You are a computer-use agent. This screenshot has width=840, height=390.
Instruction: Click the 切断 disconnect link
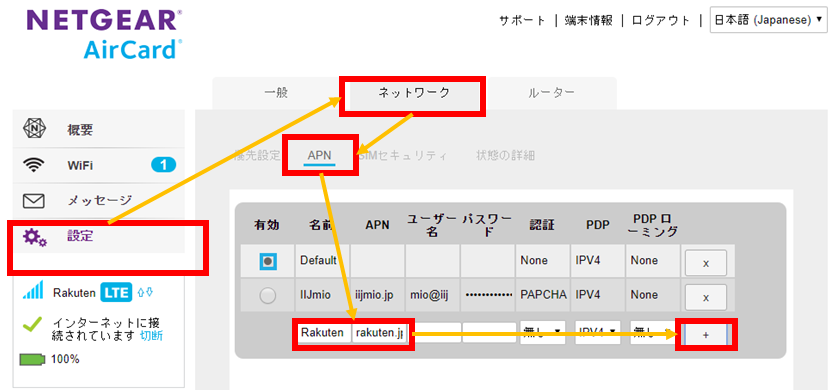pos(152,336)
